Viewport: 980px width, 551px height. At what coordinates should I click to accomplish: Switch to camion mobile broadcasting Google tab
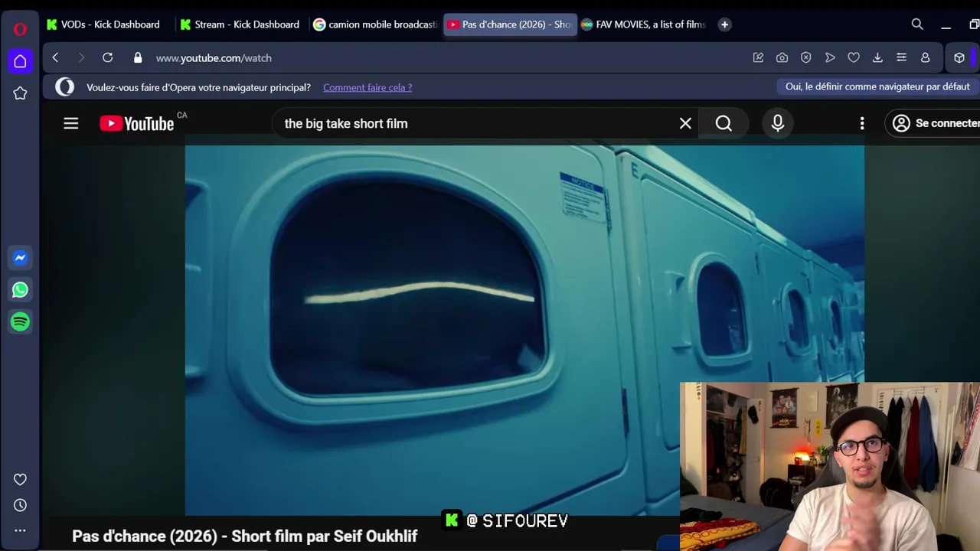(x=375, y=24)
